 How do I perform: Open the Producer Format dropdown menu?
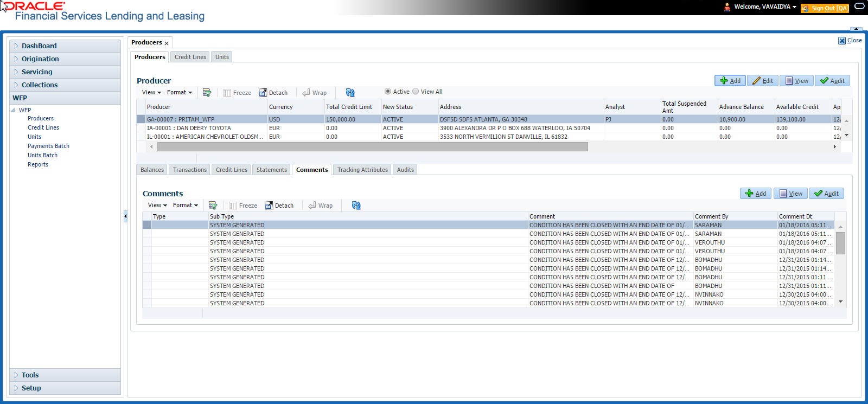pos(180,93)
